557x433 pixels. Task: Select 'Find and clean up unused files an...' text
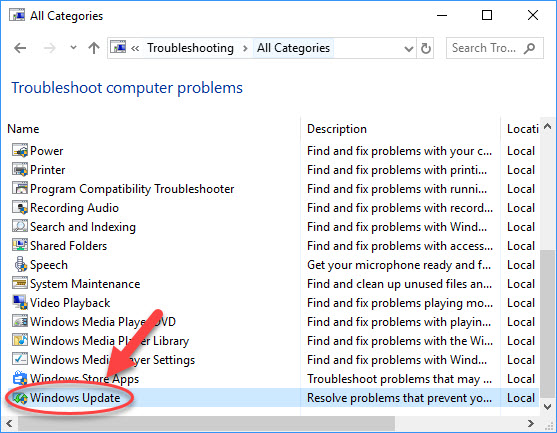399,284
